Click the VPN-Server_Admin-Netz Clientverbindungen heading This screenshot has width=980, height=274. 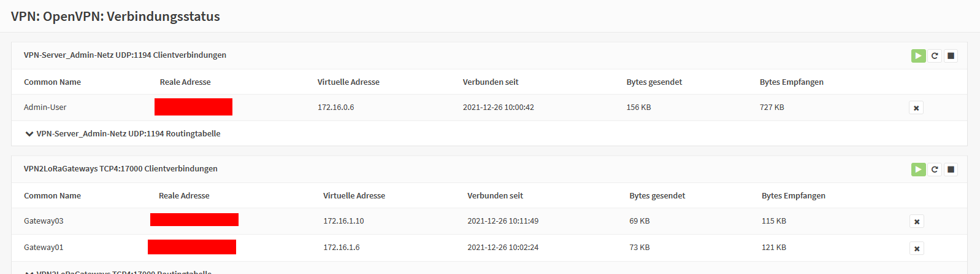coord(125,55)
